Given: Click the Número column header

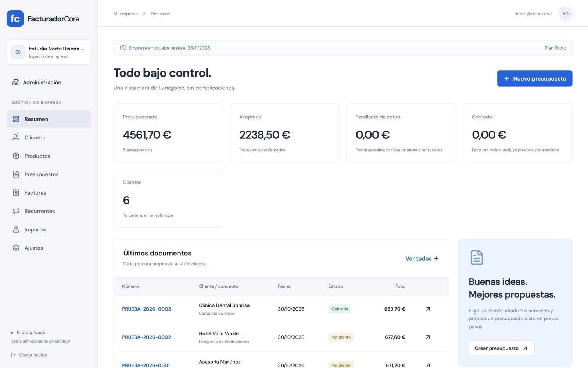Looking at the screenshot, I should [x=130, y=286].
